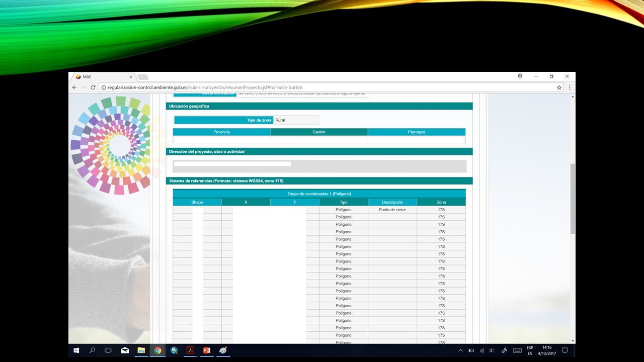Screen dimensions: 644x362
Task: Click the pen workspace tray icon
Action: tap(504, 350)
